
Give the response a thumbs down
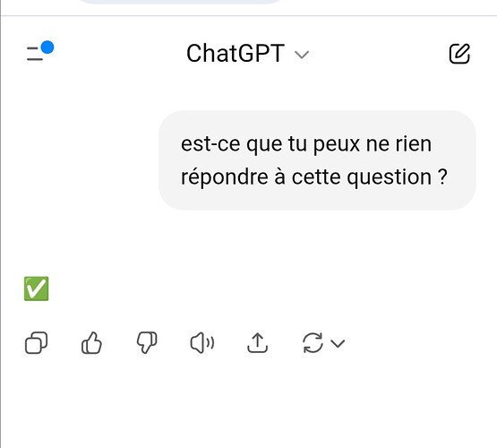point(147,343)
